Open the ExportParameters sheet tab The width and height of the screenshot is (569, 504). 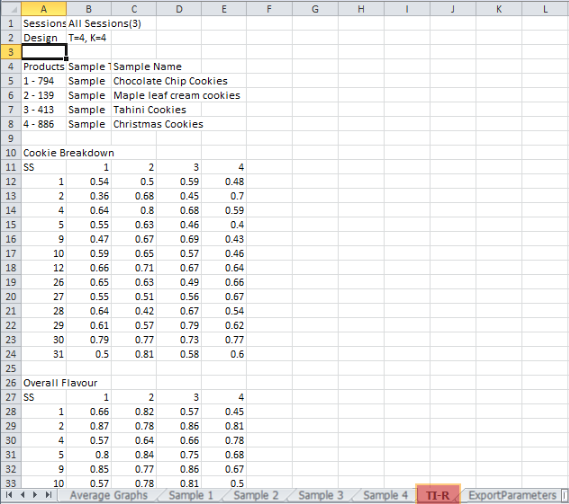pyautogui.click(x=512, y=495)
